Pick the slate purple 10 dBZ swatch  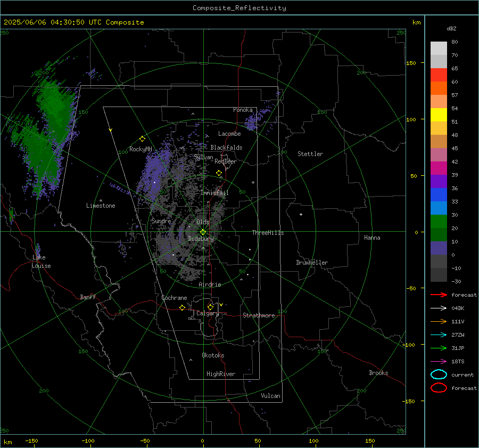tap(439, 248)
